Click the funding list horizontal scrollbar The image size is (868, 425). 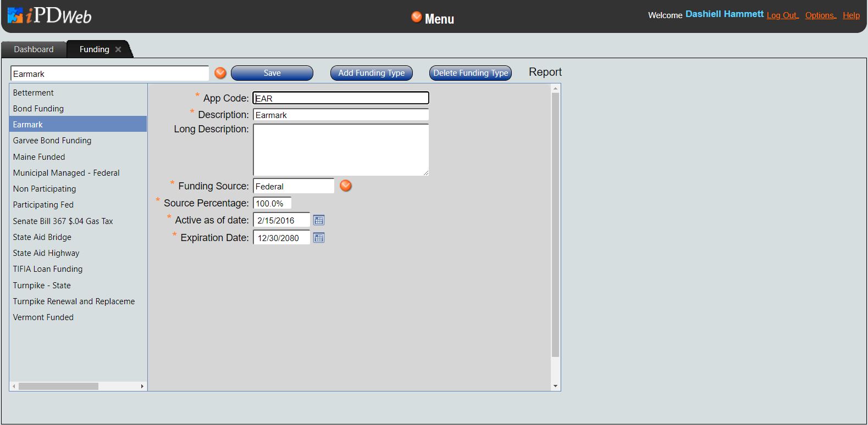click(58, 386)
